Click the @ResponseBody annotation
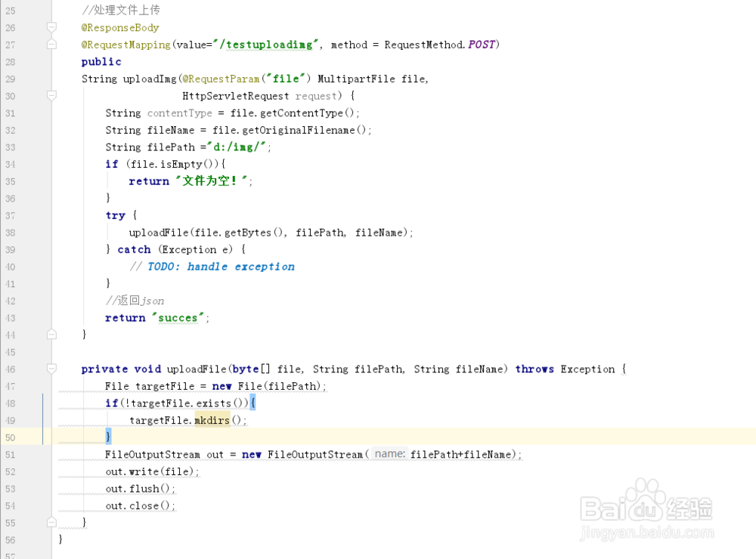The width and height of the screenshot is (756, 559). [x=120, y=27]
